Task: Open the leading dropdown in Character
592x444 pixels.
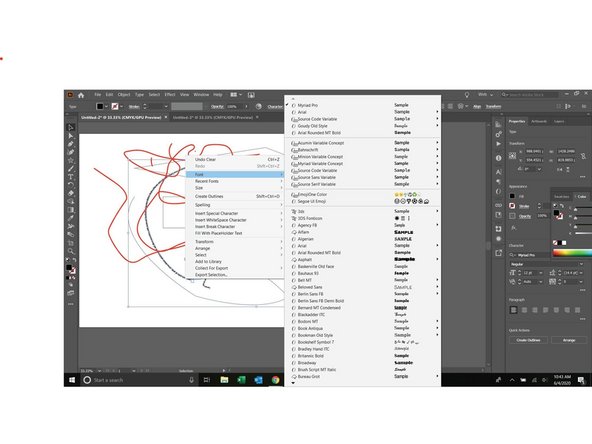Action: click(x=581, y=273)
